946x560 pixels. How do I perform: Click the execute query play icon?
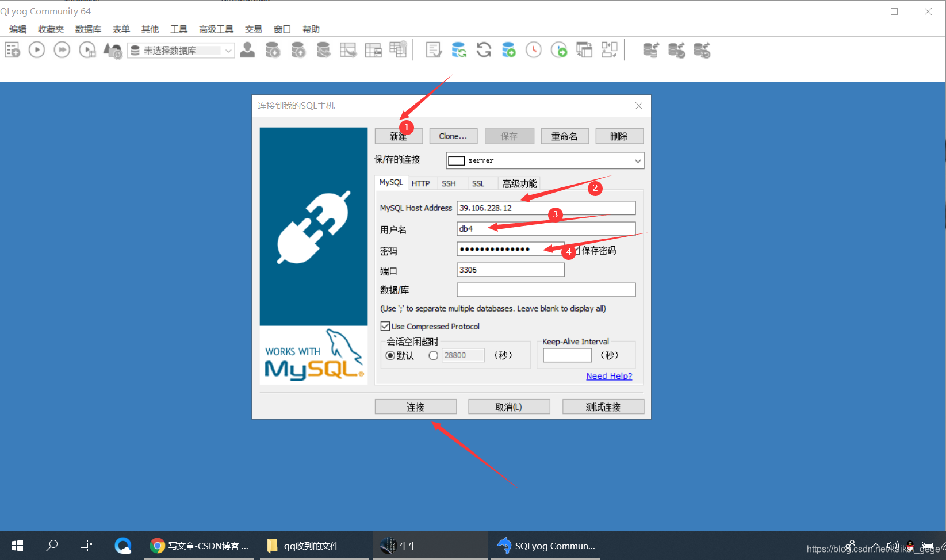(37, 50)
